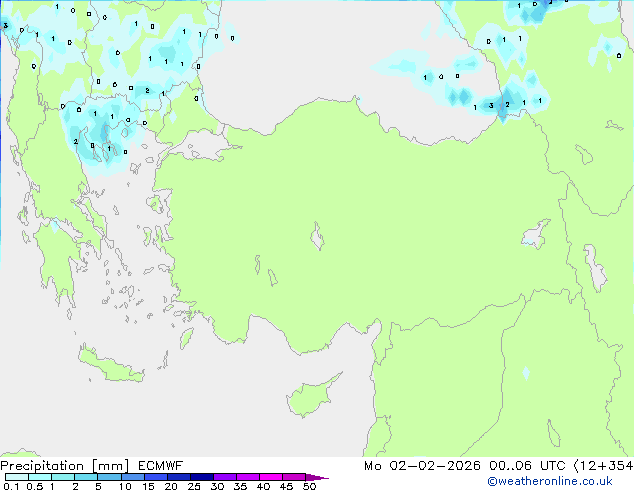
Task: Select the 5–10 mm legend color box
Action: pyautogui.click(x=109, y=477)
